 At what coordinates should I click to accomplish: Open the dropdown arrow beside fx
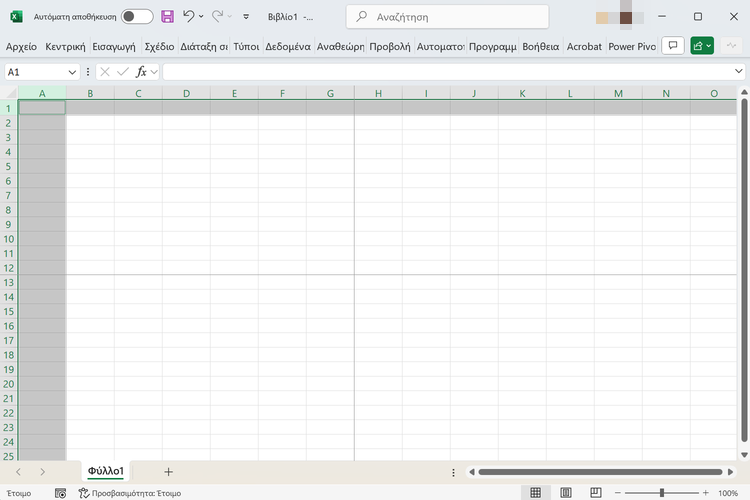[x=154, y=72]
